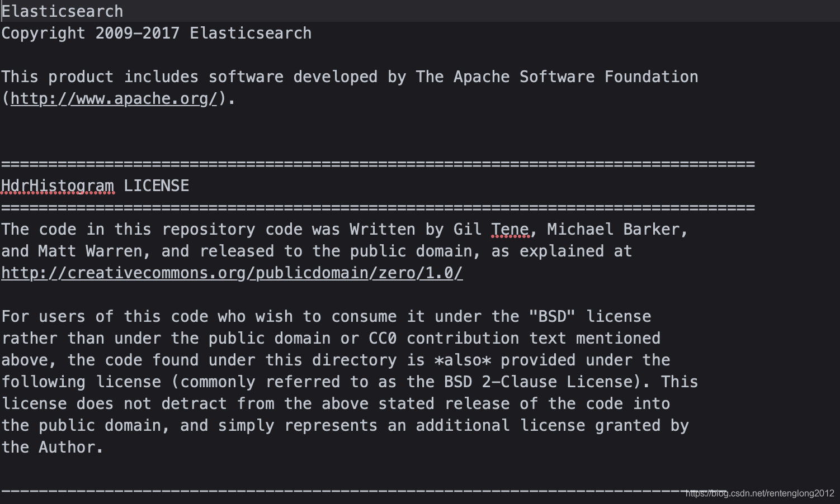This screenshot has height=504, width=840.
Task: Click the first line reading only "Elasticsearch"
Action: tap(62, 11)
